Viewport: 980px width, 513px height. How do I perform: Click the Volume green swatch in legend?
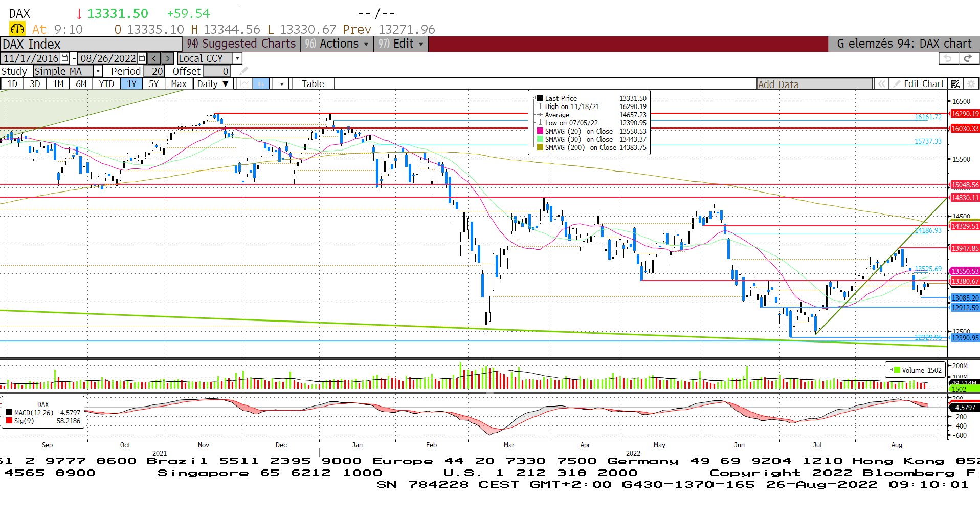tap(897, 370)
